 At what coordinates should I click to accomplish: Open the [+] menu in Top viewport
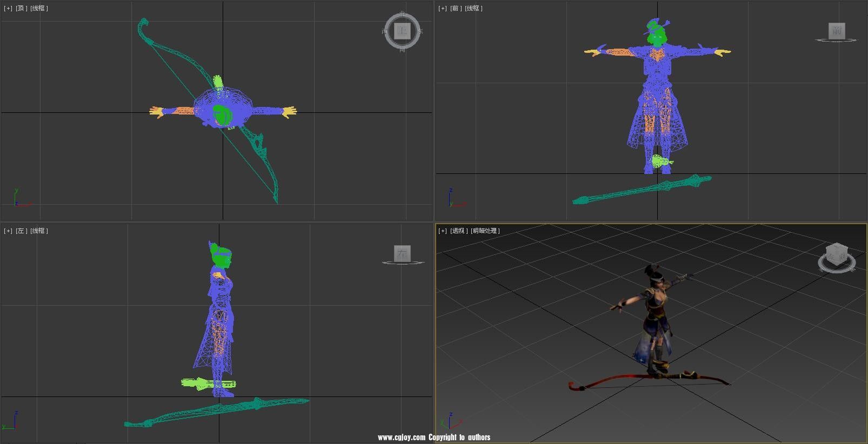pyautogui.click(x=8, y=8)
